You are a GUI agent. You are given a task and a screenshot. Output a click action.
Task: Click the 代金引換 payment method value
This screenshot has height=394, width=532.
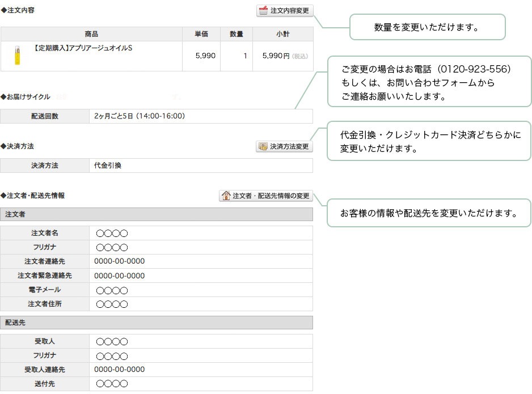[x=108, y=166]
